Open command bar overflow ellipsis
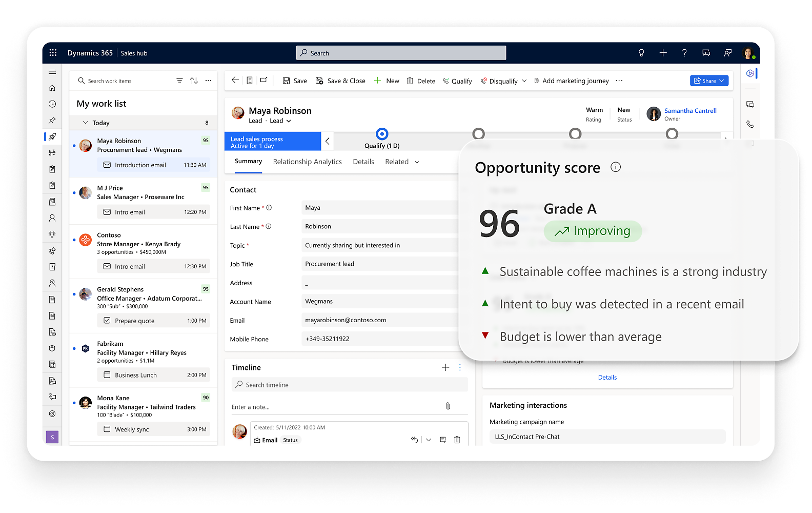 (619, 81)
